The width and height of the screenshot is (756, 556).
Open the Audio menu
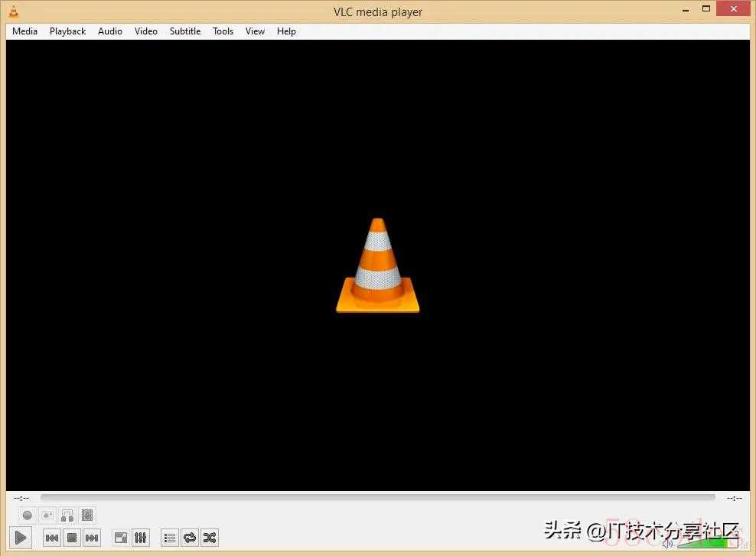[110, 31]
